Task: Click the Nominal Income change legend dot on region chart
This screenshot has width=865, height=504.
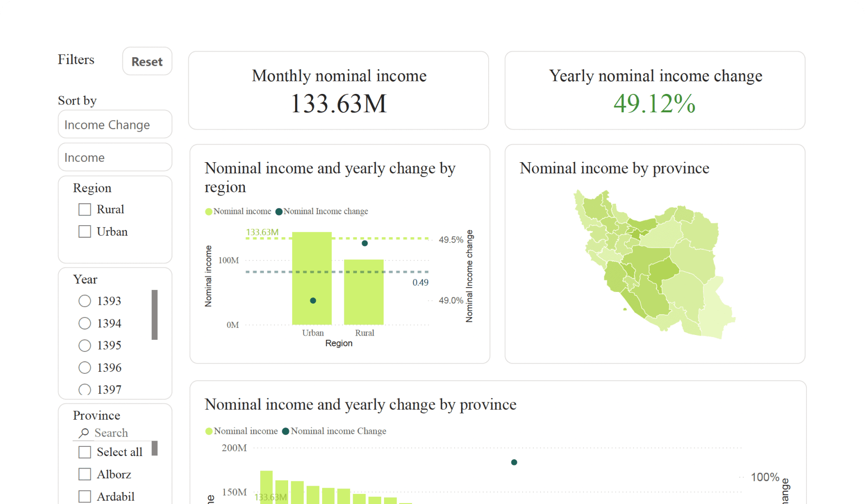Action: point(278,211)
